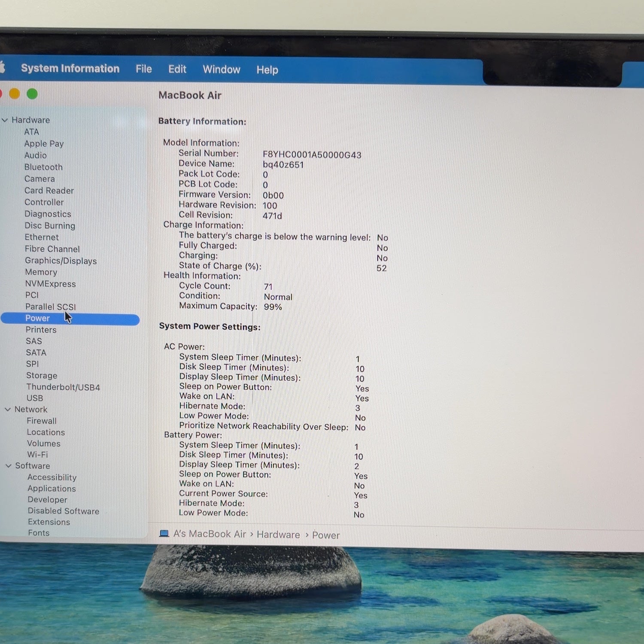Image resolution: width=644 pixels, height=644 pixels.
Task: Select Wi-Fi under Network
Action: pos(37,455)
